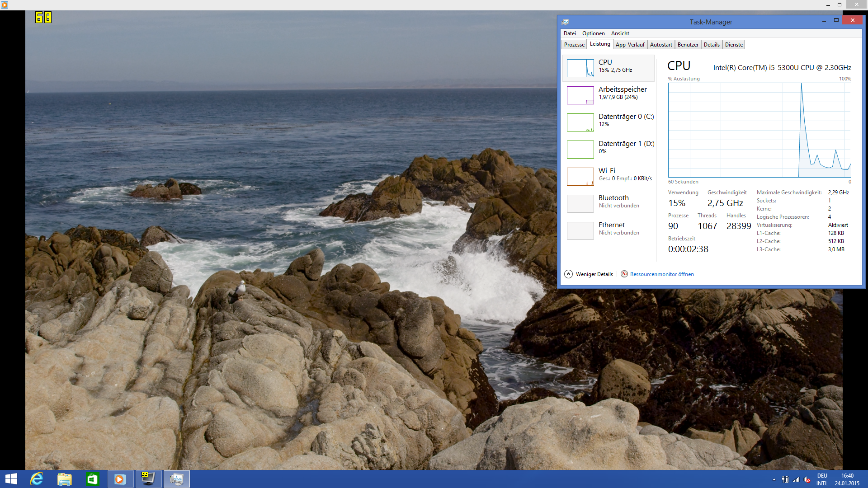This screenshot has width=868, height=488.
Task: Collapse view with Weniger Details chevron
Action: 568,274
